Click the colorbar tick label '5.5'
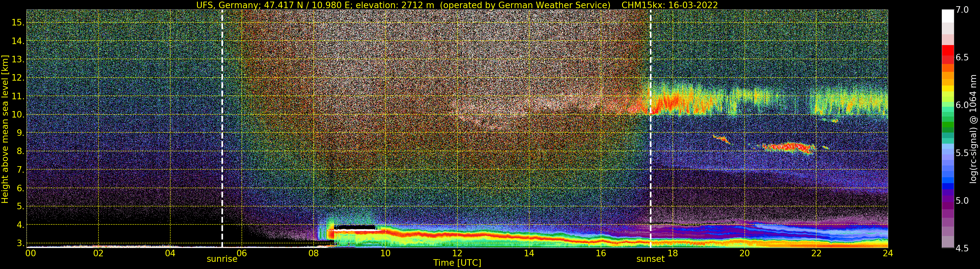The width and height of the screenshot is (980, 269). pos(962,153)
